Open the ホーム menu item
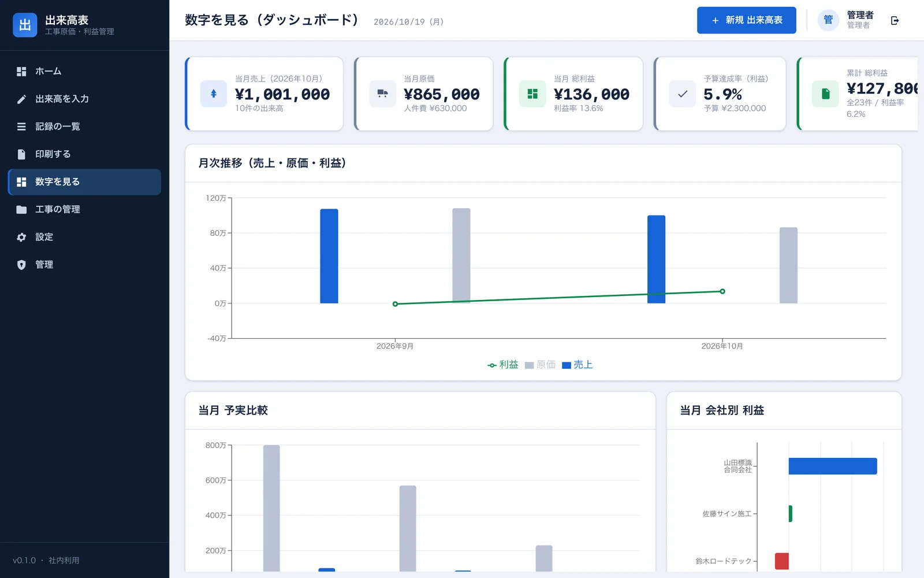Image resolution: width=924 pixels, height=578 pixels. coord(84,72)
